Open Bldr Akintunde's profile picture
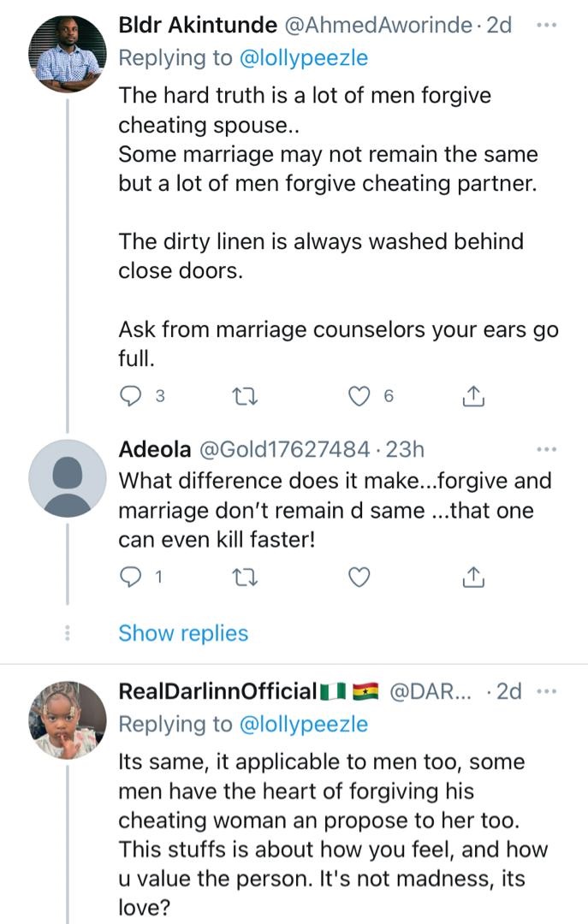 click(x=67, y=55)
